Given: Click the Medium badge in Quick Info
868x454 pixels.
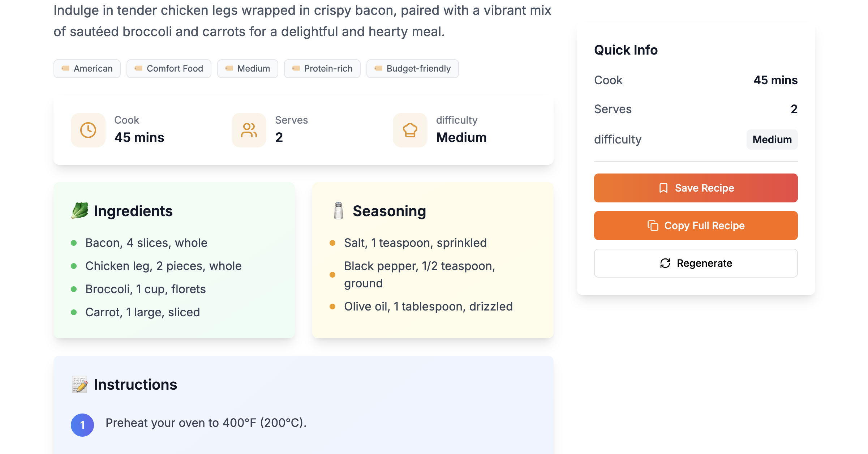Looking at the screenshot, I should click(772, 140).
